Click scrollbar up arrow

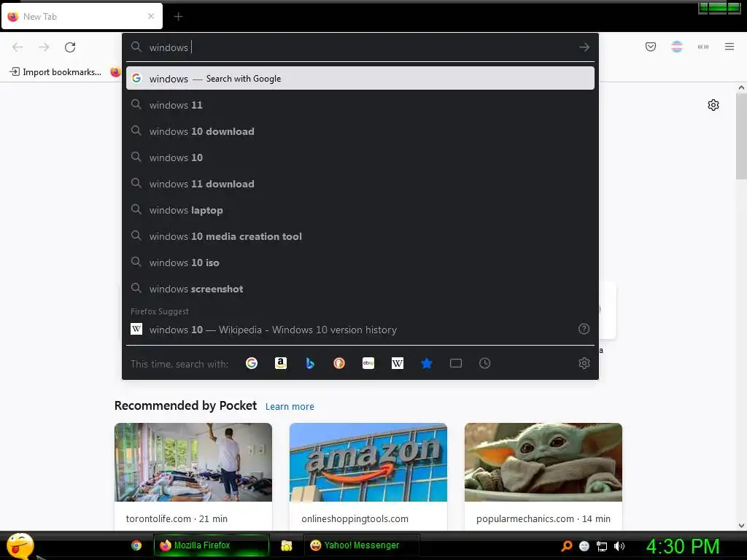[x=741, y=87]
